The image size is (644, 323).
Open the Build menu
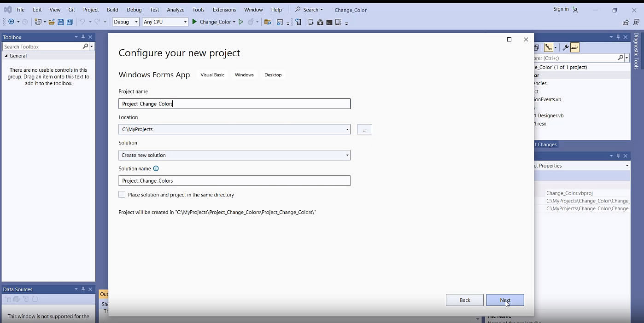click(112, 10)
